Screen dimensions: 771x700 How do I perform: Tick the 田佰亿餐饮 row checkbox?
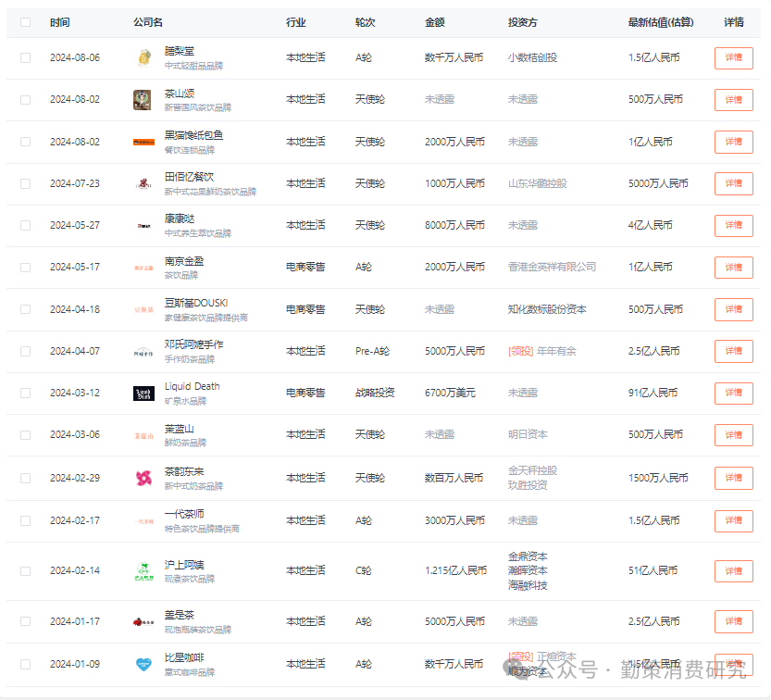click(26, 184)
